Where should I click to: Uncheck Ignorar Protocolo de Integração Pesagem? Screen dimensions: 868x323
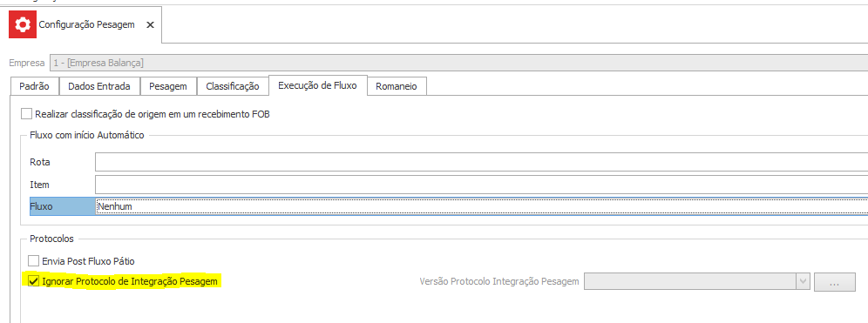[x=34, y=281]
